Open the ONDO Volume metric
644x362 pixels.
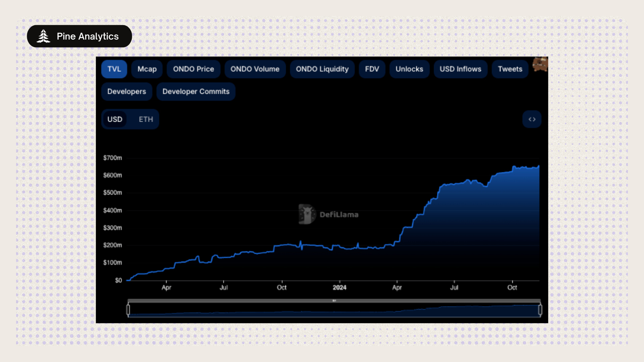pos(255,69)
